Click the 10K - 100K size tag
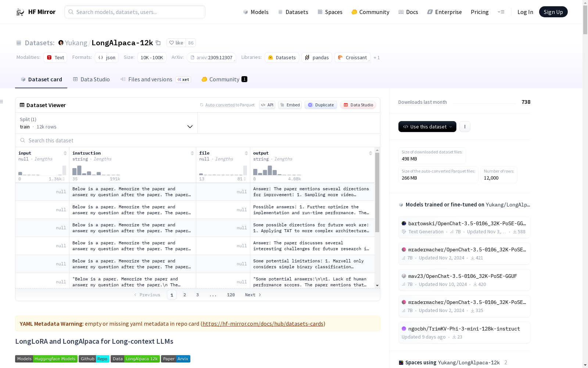Screen dimensions: 588x368 (x=152, y=57)
